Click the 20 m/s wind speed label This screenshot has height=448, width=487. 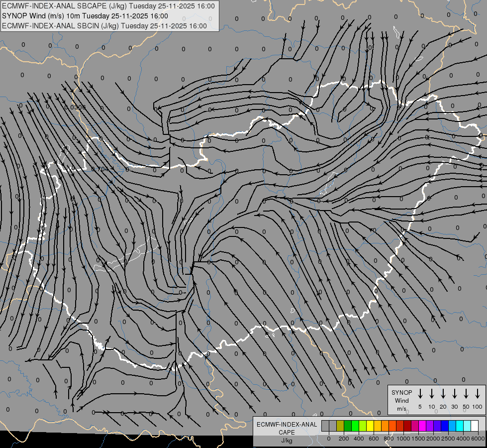443,407
